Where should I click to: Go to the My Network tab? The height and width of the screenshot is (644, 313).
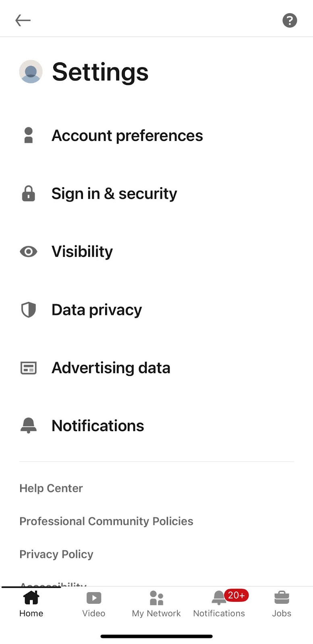click(x=156, y=604)
